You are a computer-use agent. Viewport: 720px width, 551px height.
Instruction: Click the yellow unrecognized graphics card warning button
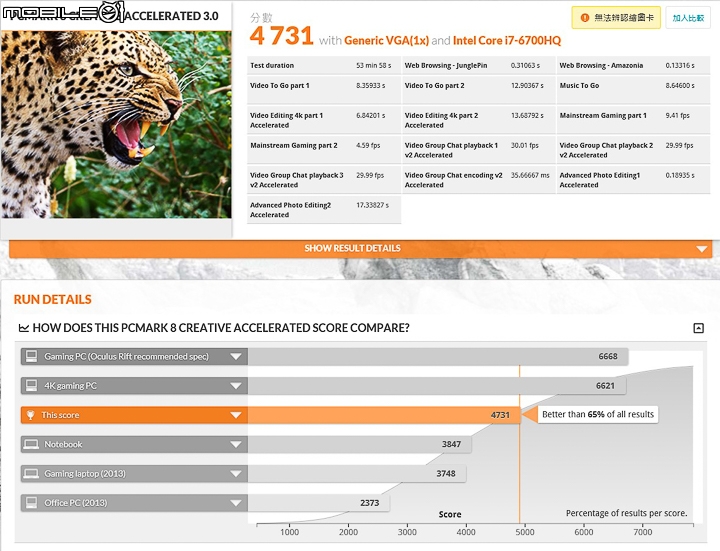[616, 18]
